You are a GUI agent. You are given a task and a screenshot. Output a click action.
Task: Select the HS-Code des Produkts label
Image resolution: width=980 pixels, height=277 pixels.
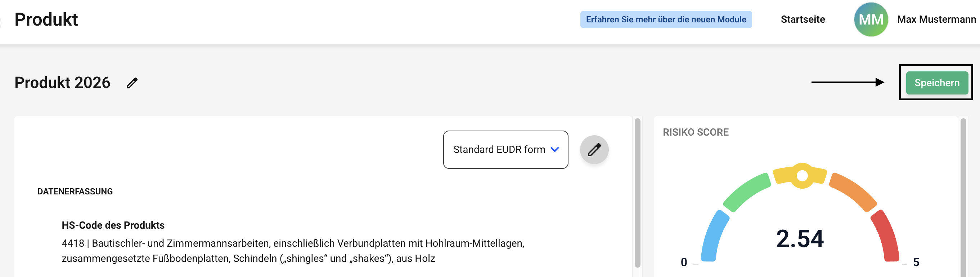[113, 225]
